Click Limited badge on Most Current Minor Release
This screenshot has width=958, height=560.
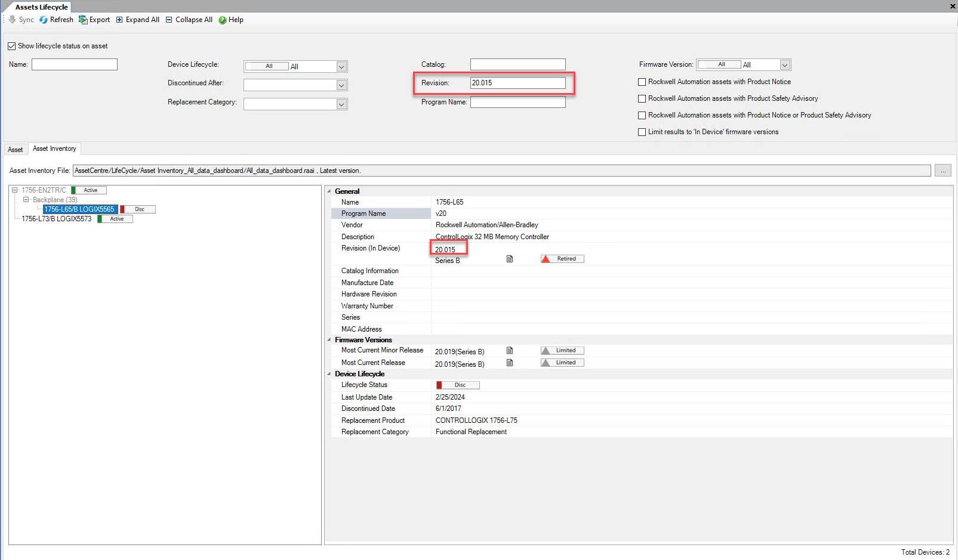[562, 351]
